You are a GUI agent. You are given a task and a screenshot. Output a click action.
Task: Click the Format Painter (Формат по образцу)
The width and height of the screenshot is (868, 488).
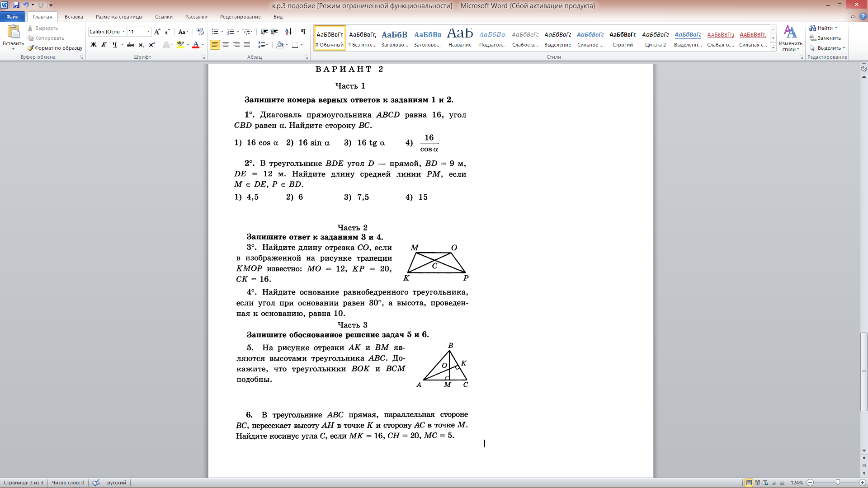[x=54, y=48]
